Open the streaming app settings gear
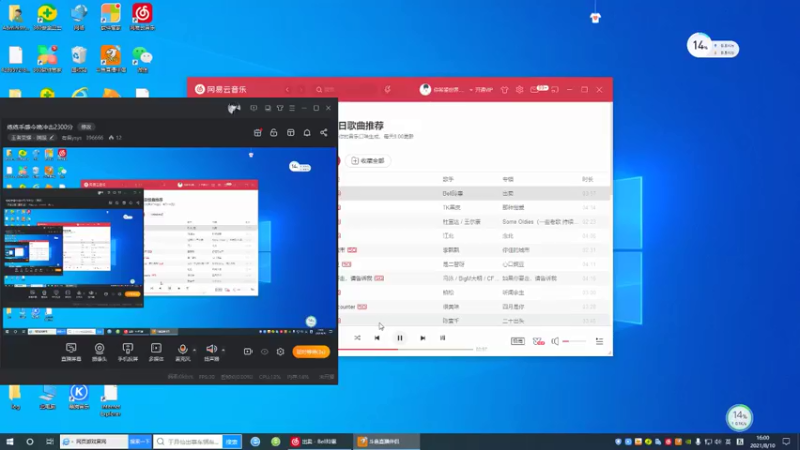Screen dimensions: 800x450 tap(281, 352)
